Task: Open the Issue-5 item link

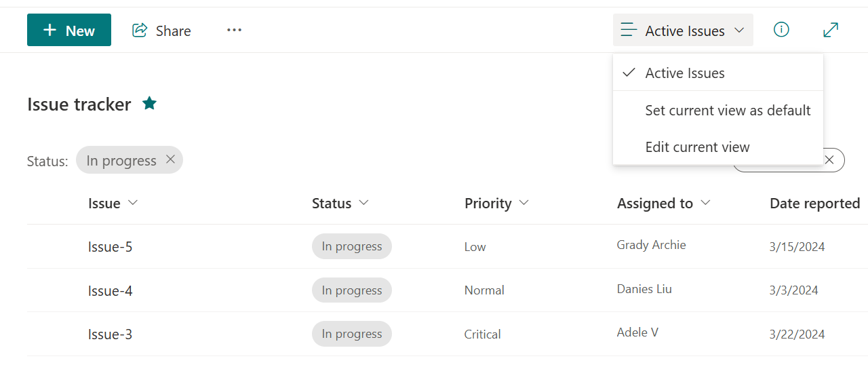Action: click(110, 246)
